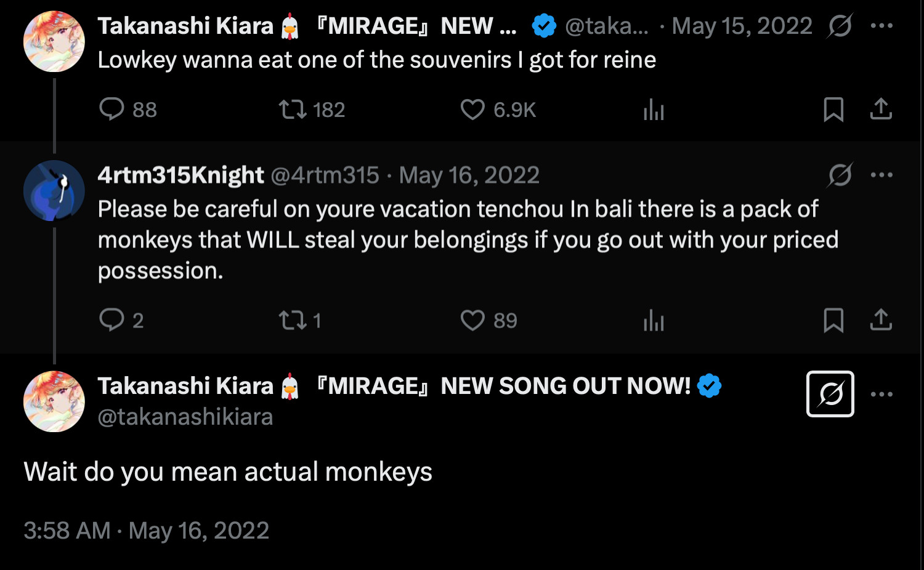Like the tweet with 6.9K likes
924x570 pixels.
point(472,110)
